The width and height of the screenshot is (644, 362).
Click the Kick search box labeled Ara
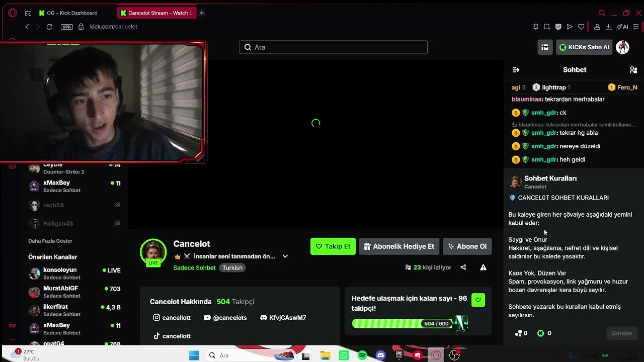333,47
